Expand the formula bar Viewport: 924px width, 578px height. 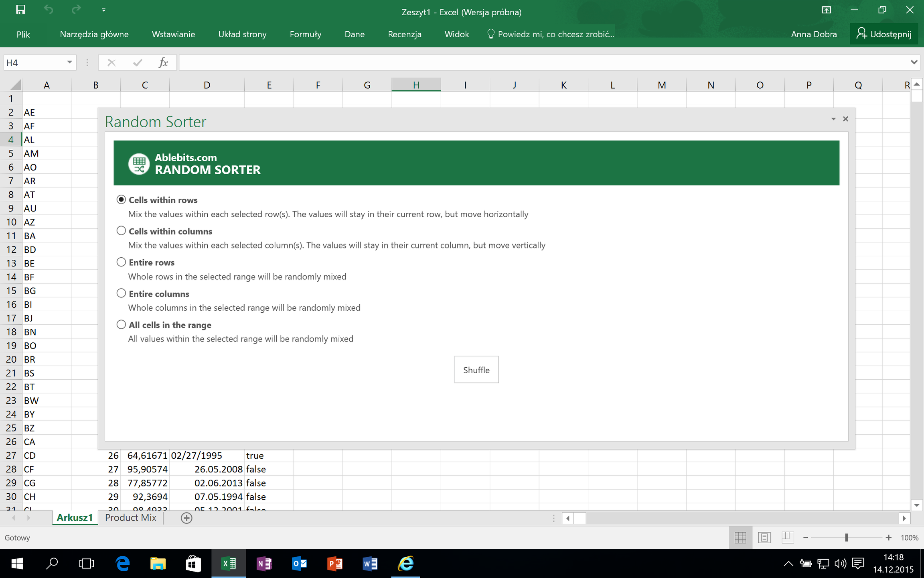coord(914,63)
